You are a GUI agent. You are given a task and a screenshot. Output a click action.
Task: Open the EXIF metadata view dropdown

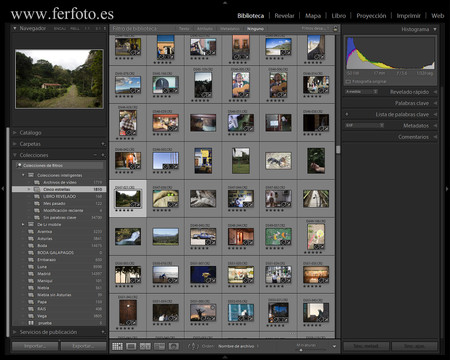coord(364,125)
